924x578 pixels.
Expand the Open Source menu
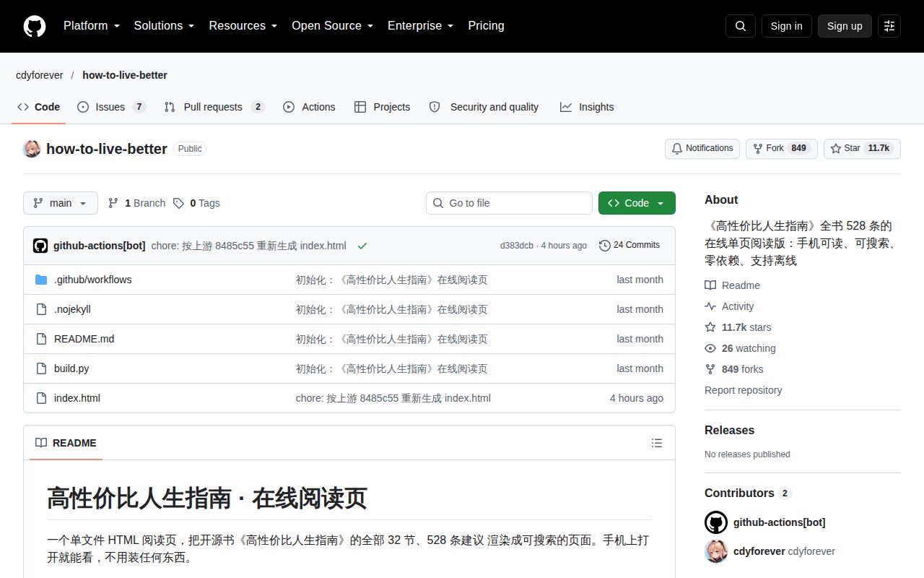click(x=333, y=26)
